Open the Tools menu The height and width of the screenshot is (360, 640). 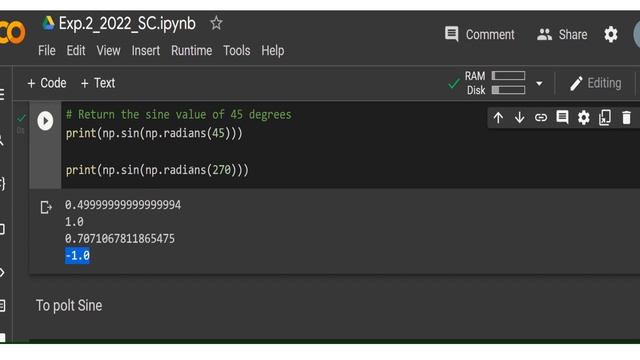pyautogui.click(x=237, y=51)
